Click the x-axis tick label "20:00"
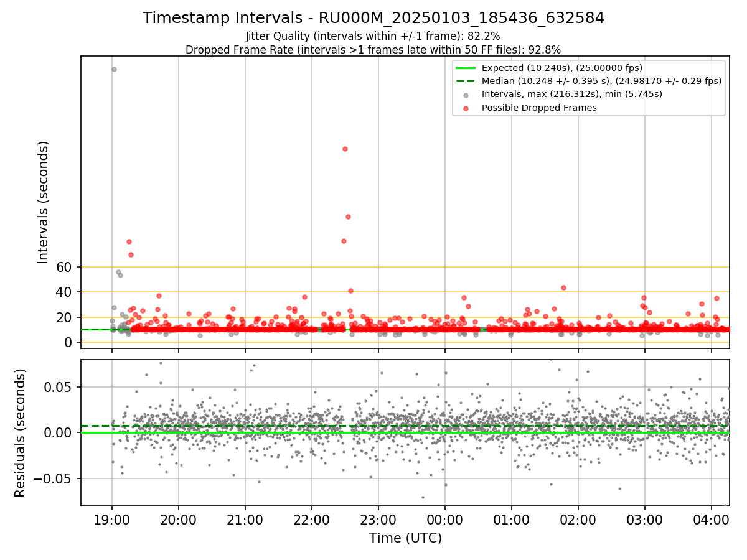The image size is (747, 560). (x=179, y=519)
